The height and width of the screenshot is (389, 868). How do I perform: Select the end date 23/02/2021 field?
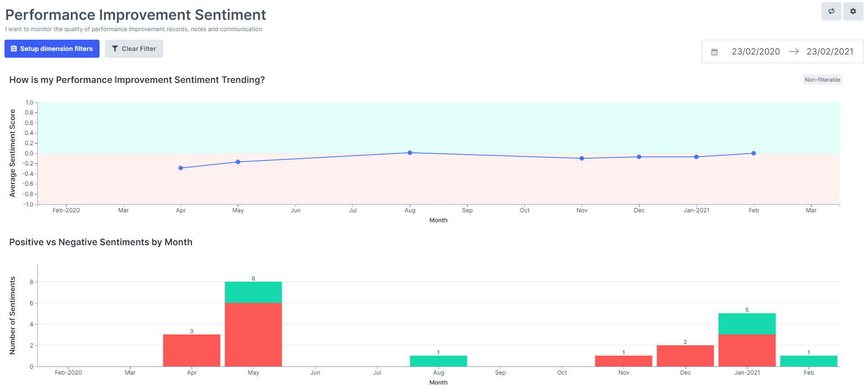point(829,52)
